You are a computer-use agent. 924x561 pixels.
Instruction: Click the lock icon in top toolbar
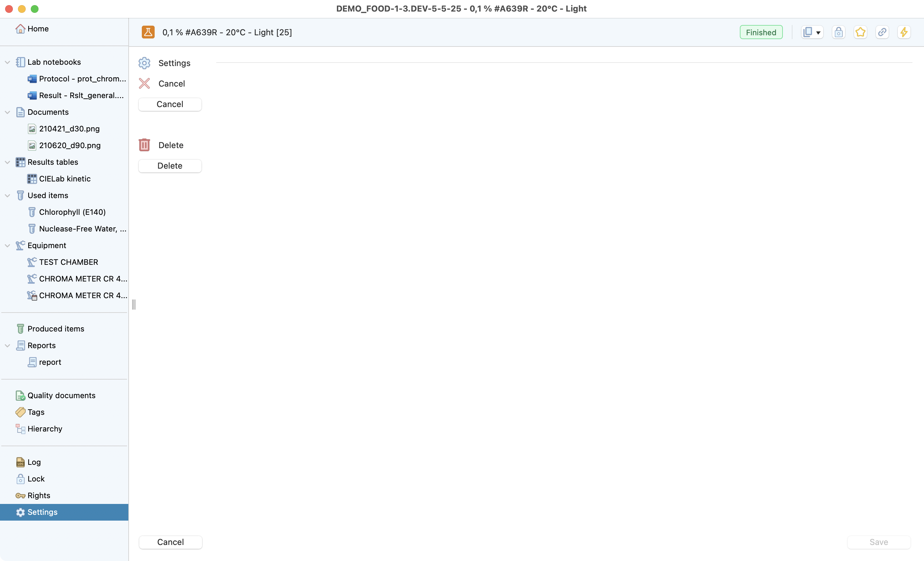[839, 32]
